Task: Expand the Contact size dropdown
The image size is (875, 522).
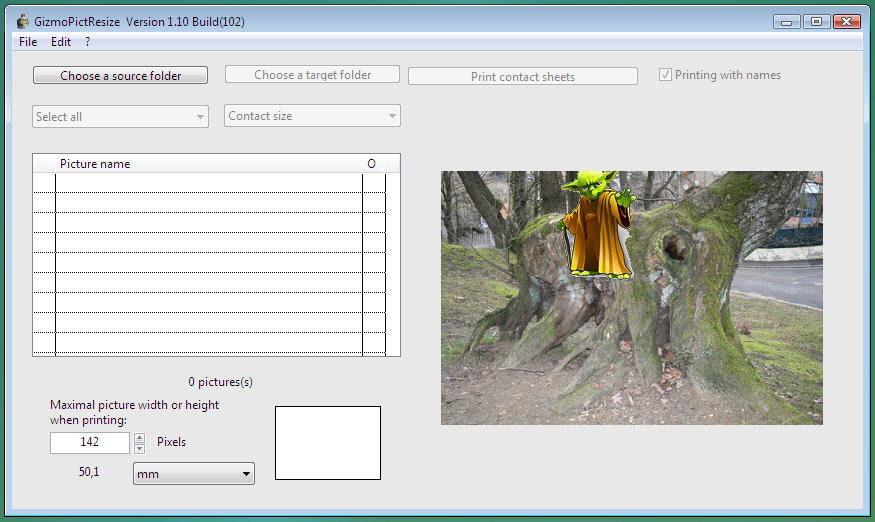Action: click(312, 116)
